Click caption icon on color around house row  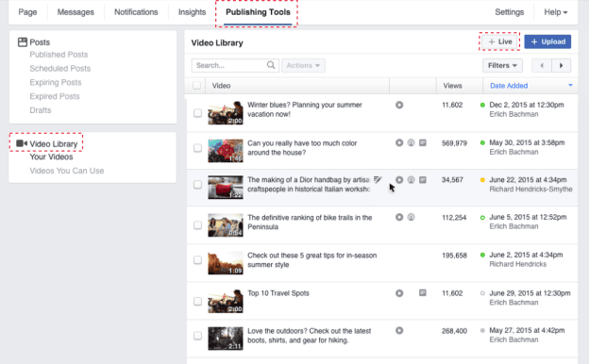(423, 142)
